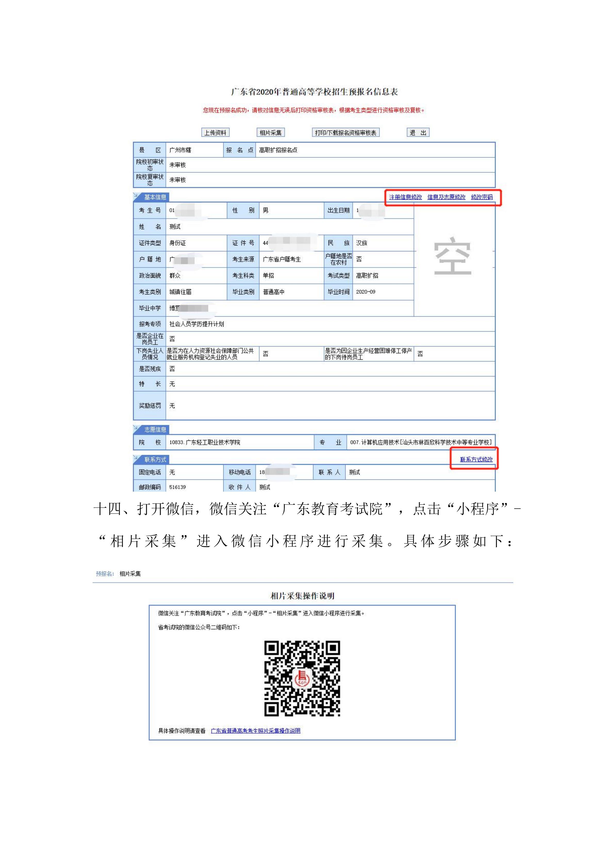Click the 身份证 document type value
This screenshot has height=868, width=614.
[177, 243]
